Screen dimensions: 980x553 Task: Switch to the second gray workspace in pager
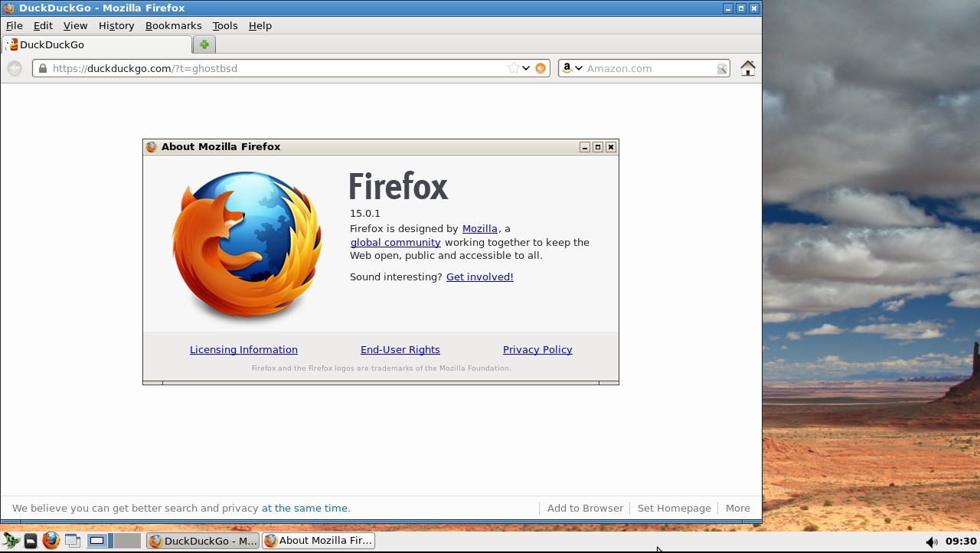[x=128, y=541]
